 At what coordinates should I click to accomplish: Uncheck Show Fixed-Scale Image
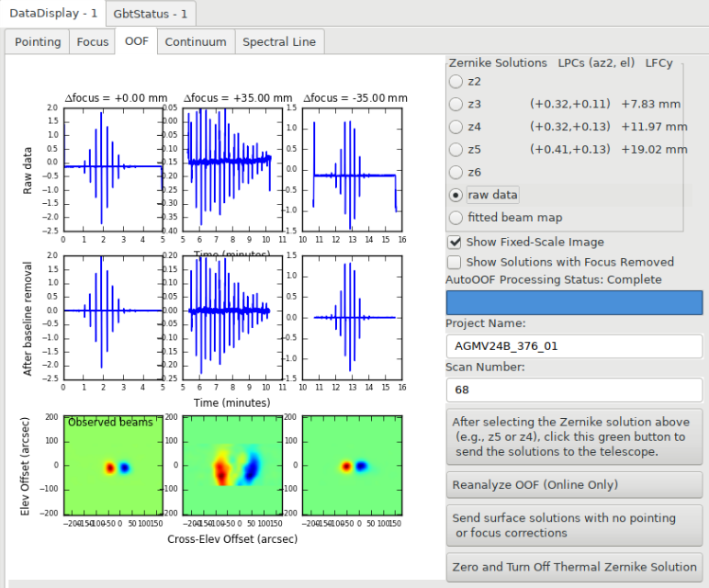coord(455,243)
